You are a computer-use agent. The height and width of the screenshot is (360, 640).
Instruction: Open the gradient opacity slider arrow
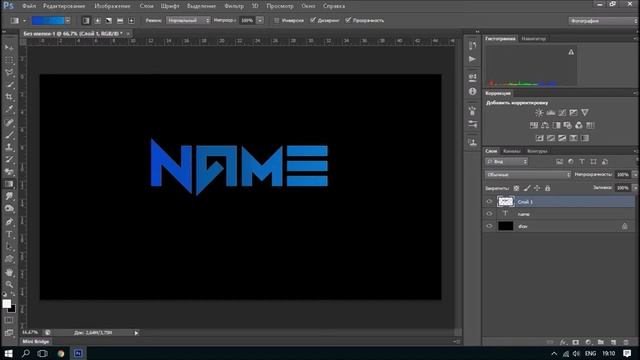click(x=260, y=20)
